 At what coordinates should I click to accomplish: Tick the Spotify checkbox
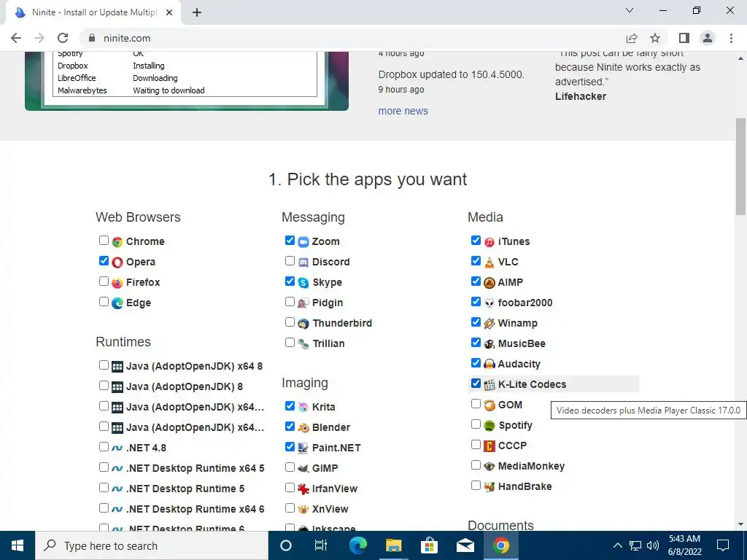476,424
